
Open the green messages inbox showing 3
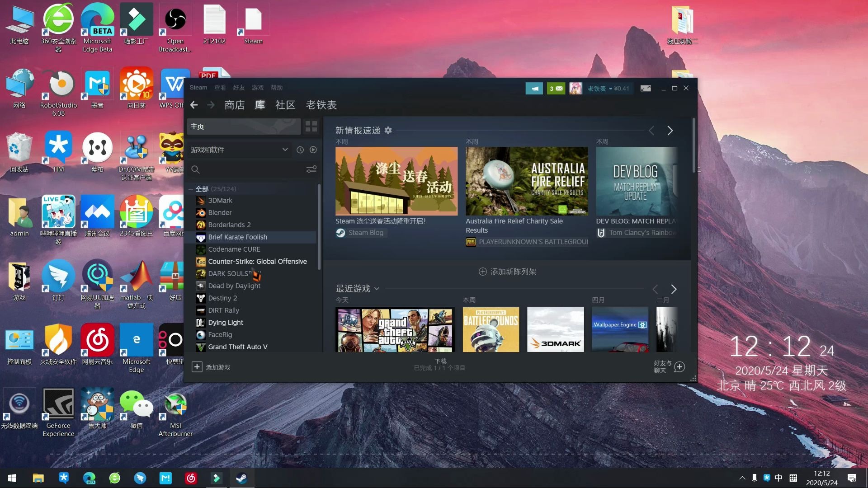(556, 89)
